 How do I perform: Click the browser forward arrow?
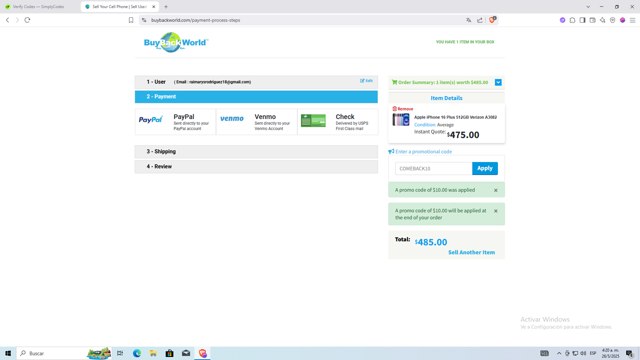click(x=17, y=20)
